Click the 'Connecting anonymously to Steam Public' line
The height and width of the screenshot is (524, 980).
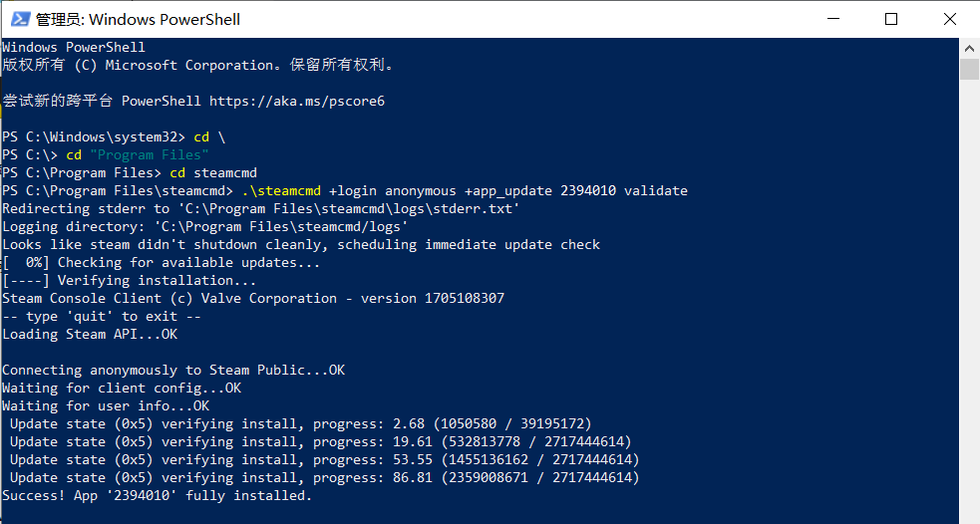coord(173,371)
